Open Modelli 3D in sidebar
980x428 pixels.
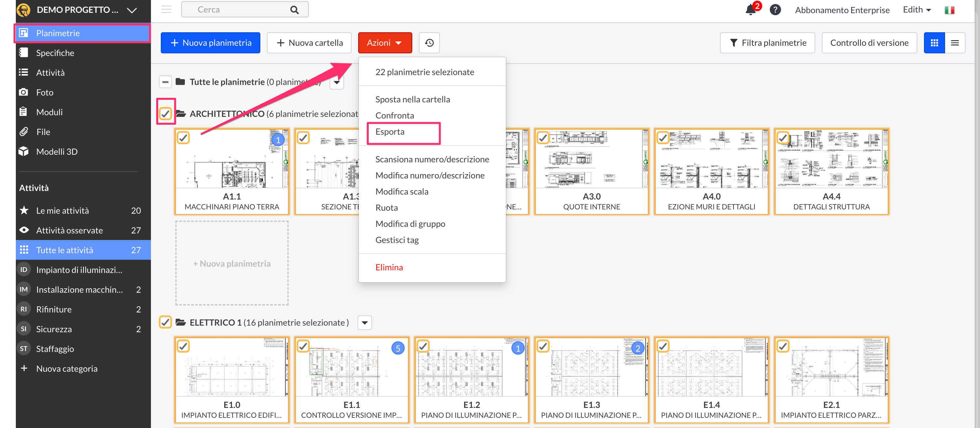tap(57, 152)
